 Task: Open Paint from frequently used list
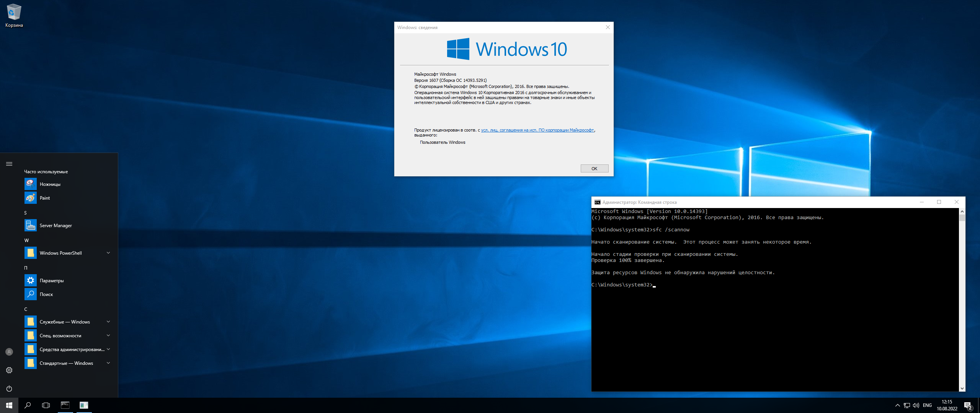tap(44, 198)
